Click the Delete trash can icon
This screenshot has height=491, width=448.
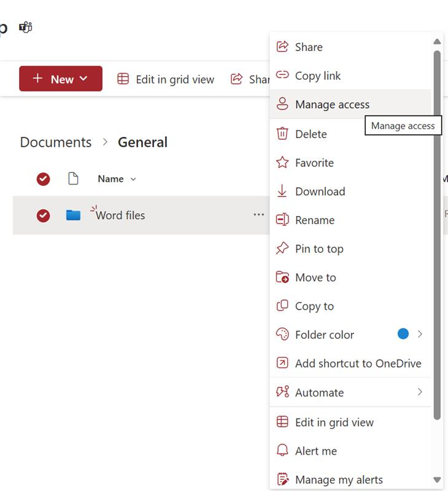click(282, 133)
